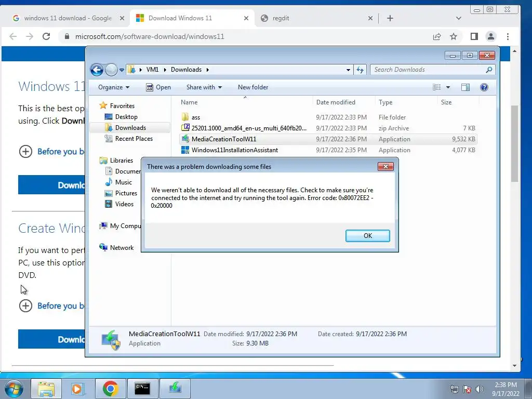Open Command Prompt from taskbar

(142, 389)
